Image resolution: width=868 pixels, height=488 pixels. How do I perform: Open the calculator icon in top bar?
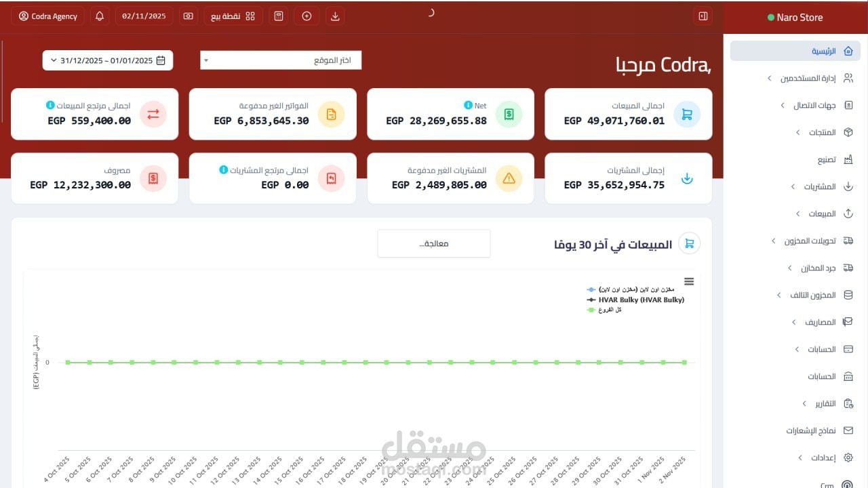click(x=278, y=16)
